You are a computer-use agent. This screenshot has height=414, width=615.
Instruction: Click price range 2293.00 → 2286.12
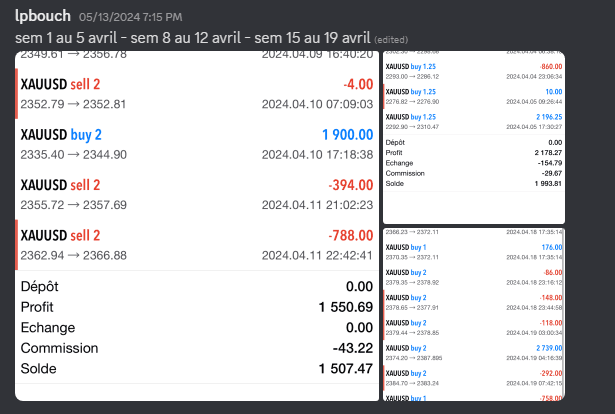pyautogui.click(x=412, y=77)
